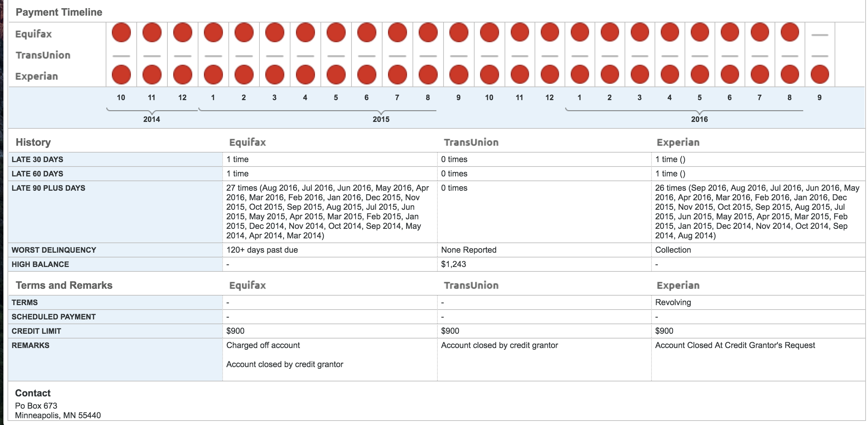This screenshot has width=868, height=425.
Task: Click the TransUnion label in Payment Timeline
Action: (43, 55)
